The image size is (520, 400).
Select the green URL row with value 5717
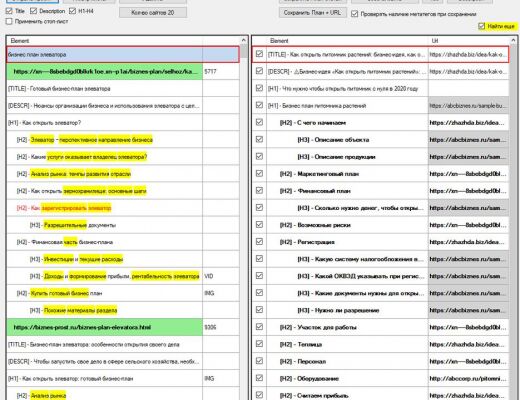(123, 71)
